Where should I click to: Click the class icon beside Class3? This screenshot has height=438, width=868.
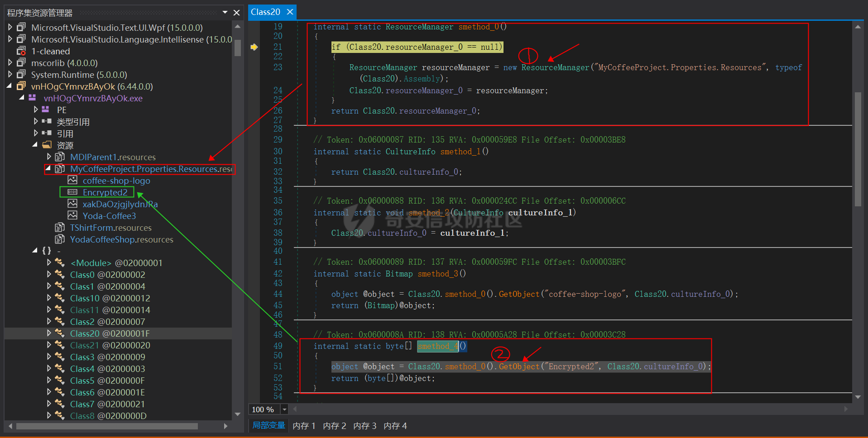point(59,357)
